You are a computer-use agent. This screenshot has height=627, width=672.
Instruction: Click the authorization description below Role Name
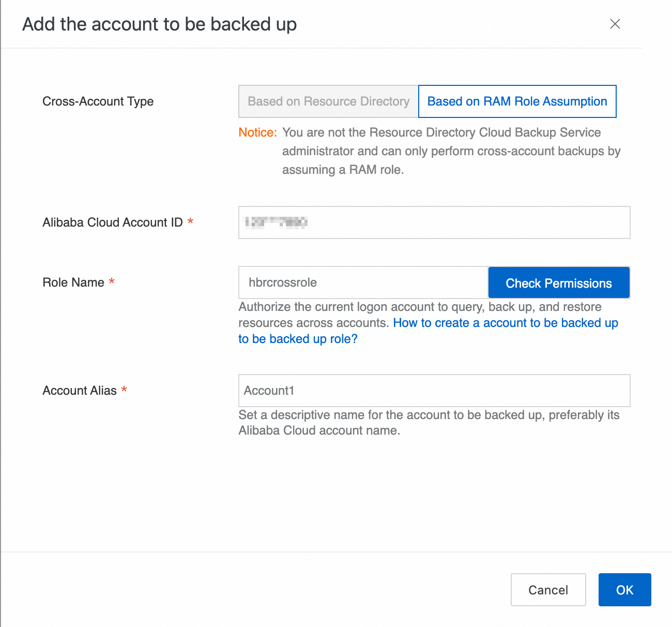point(419,307)
